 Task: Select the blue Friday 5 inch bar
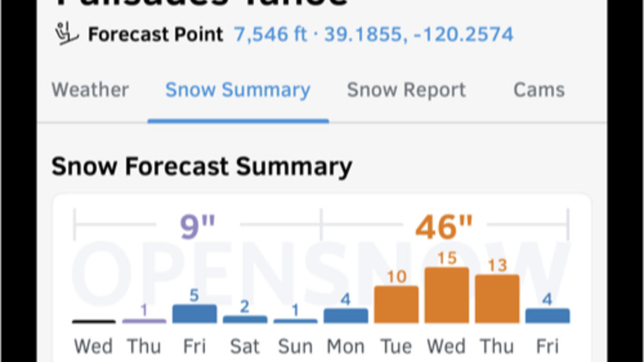[194, 314]
